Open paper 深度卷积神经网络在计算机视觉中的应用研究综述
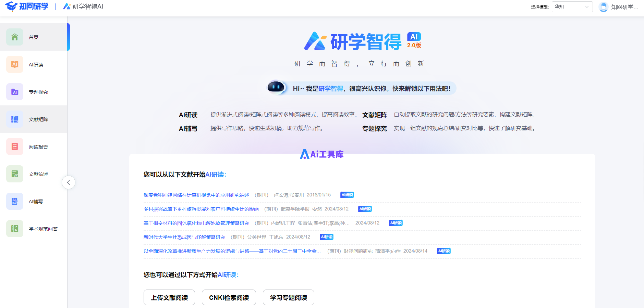 click(x=196, y=195)
